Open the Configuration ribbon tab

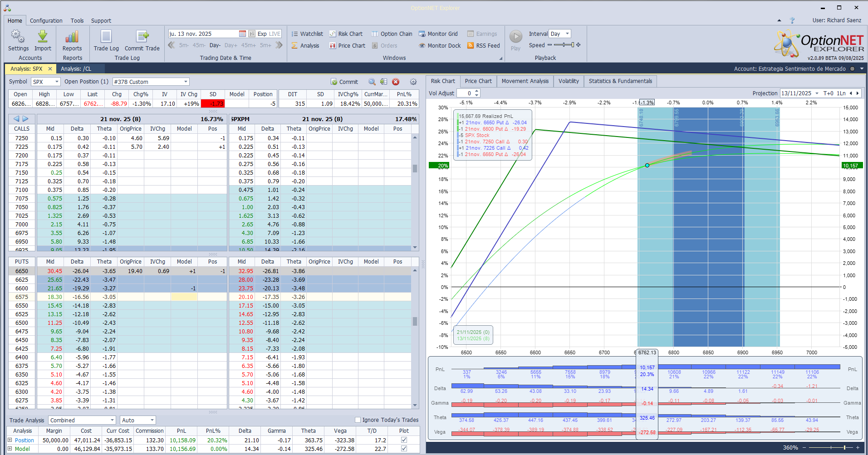pyautogui.click(x=46, y=20)
